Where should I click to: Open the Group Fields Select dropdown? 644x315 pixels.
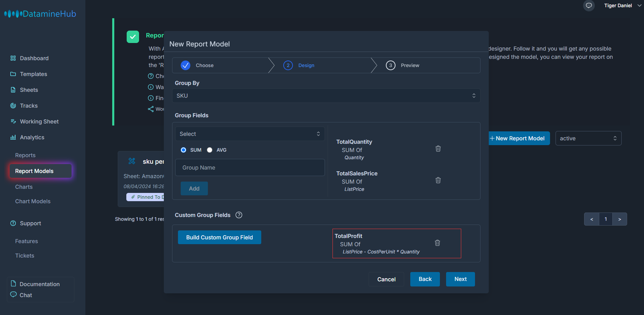250,134
